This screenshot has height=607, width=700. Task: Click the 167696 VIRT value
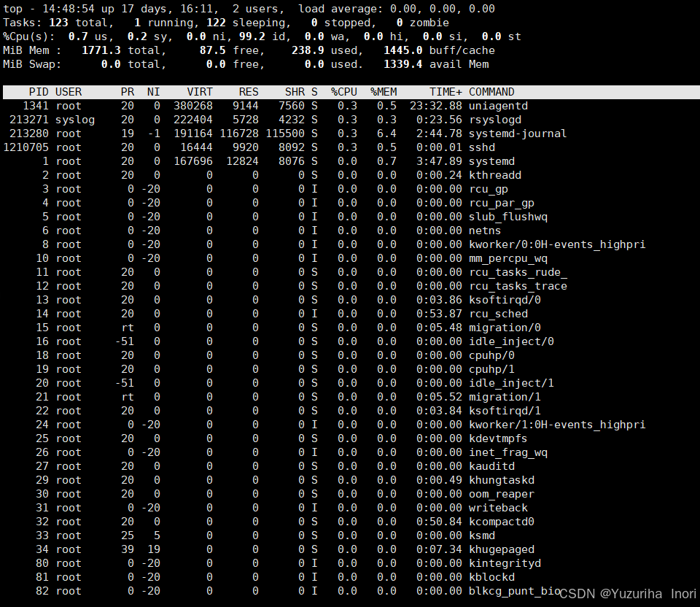pos(193,161)
